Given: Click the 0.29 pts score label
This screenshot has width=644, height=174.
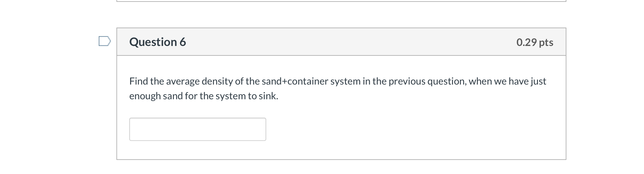Looking at the screenshot, I should pyautogui.click(x=535, y=42).
